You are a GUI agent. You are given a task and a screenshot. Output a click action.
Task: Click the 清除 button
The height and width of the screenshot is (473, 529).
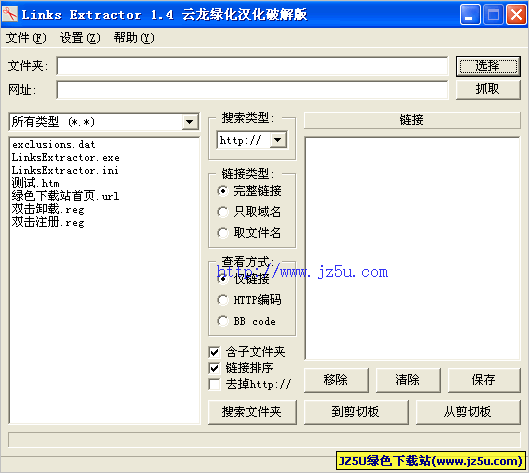pyautogui.click(x=408, y=380)
